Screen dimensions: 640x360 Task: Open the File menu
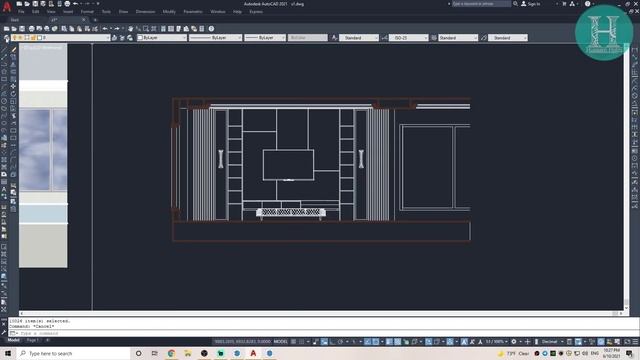pos(21,12)
